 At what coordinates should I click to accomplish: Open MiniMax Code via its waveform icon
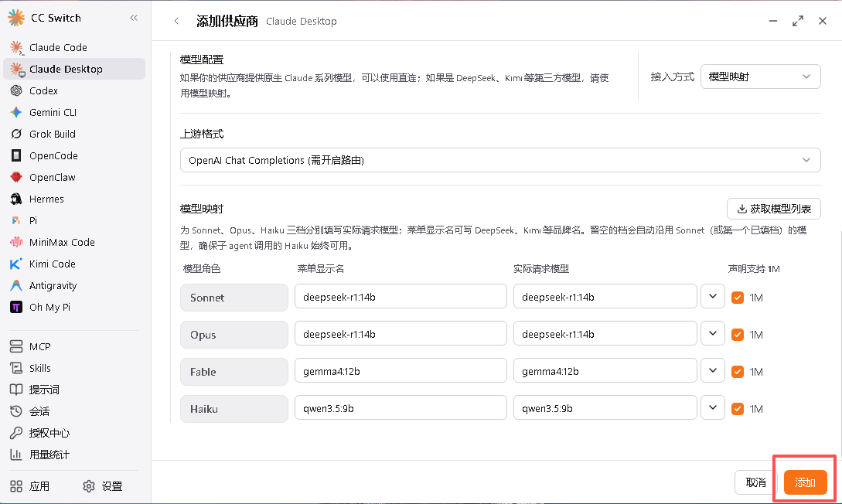[x=16, y=242]
